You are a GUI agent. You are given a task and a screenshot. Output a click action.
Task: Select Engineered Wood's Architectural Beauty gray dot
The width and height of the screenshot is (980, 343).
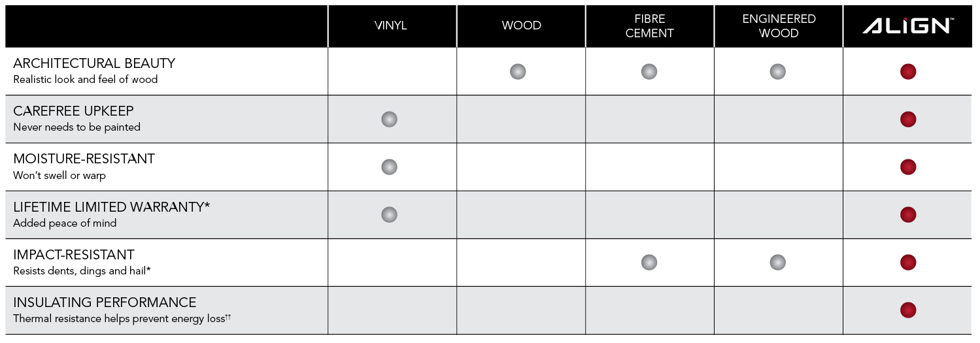[777, 71]
